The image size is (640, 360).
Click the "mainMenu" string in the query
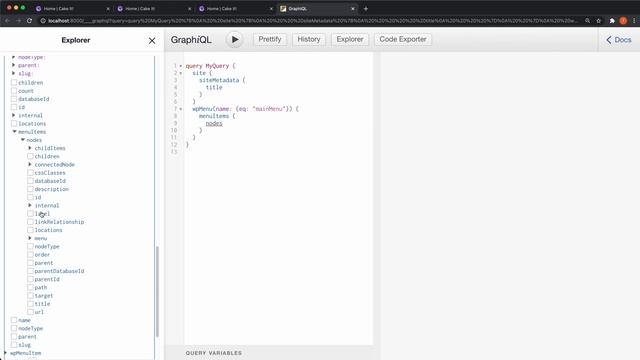(x=268, y=109)
